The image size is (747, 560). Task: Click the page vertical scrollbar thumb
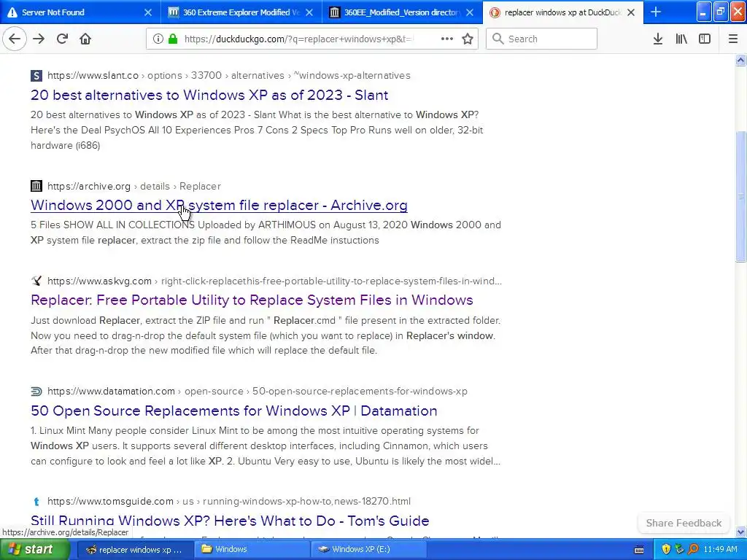click(x=740, y=196)
